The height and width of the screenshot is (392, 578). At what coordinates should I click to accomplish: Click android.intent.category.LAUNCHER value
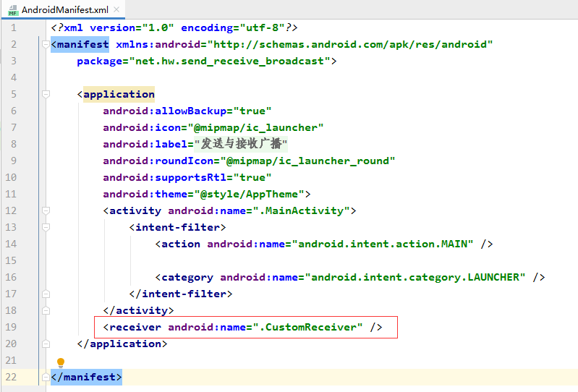415,277
